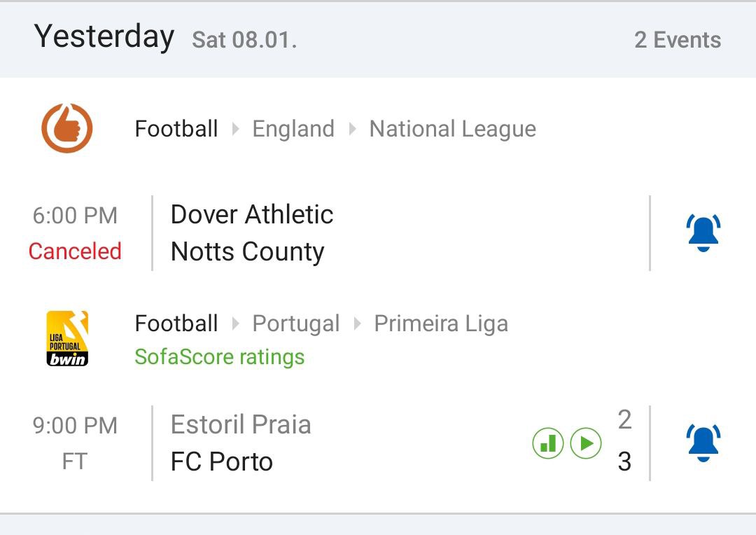
Task: Open Primeira Liga competition link
Action: pos(441,324)
